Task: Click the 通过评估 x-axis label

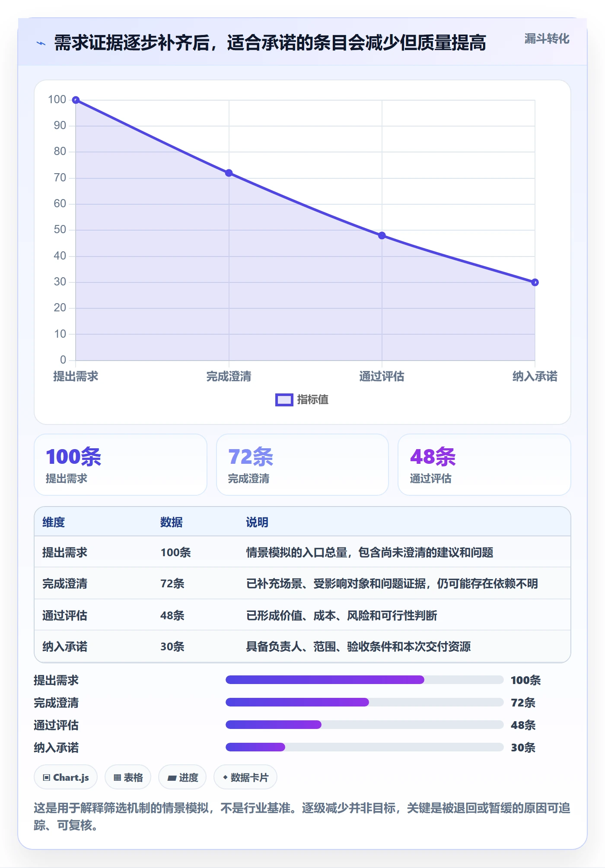Action: tap(382, 377)
